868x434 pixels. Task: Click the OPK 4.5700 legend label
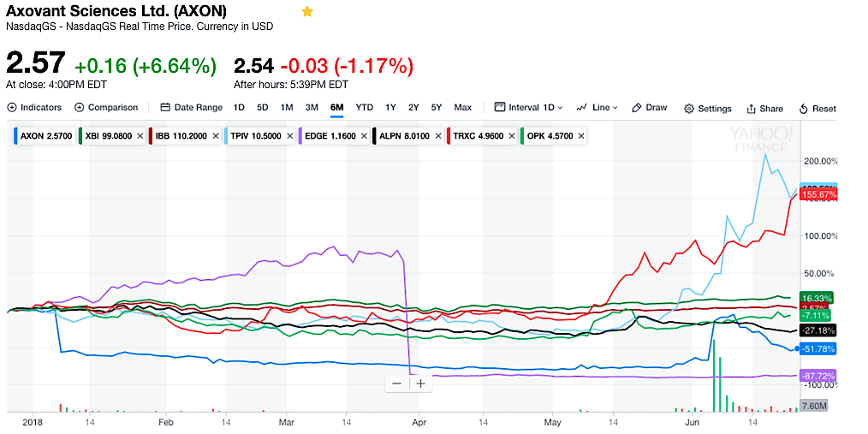pyautogui.click(x=550, y=135)
